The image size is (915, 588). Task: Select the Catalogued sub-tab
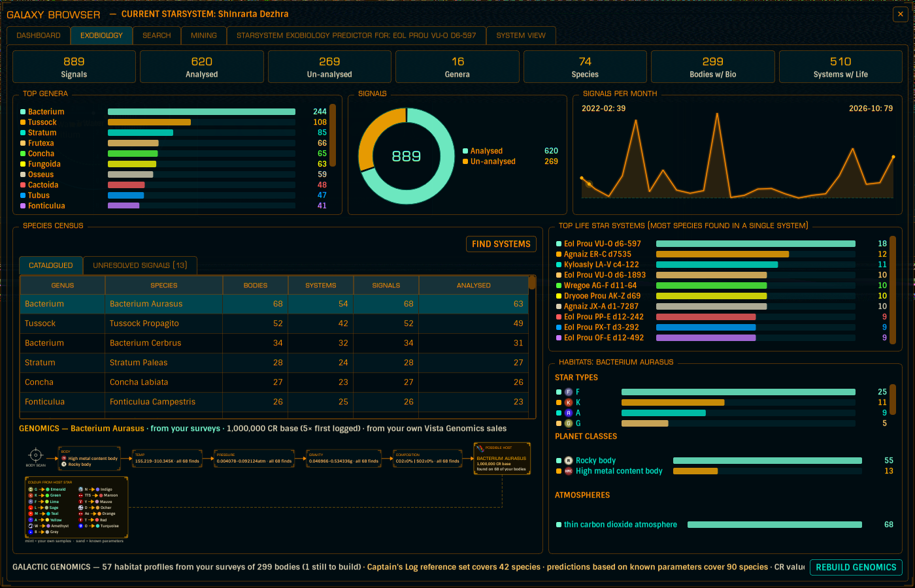pyautogui.click(x=51, y=265)
